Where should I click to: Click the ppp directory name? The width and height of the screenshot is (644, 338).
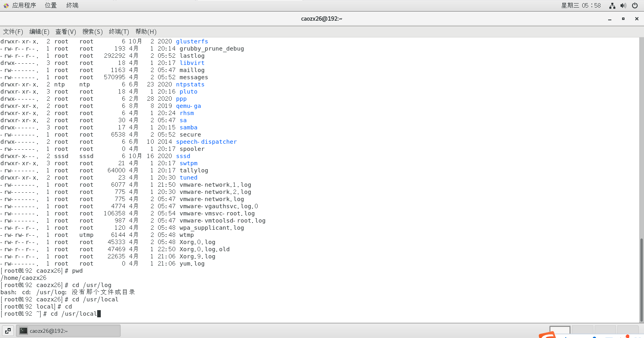(x=181, y=99)
